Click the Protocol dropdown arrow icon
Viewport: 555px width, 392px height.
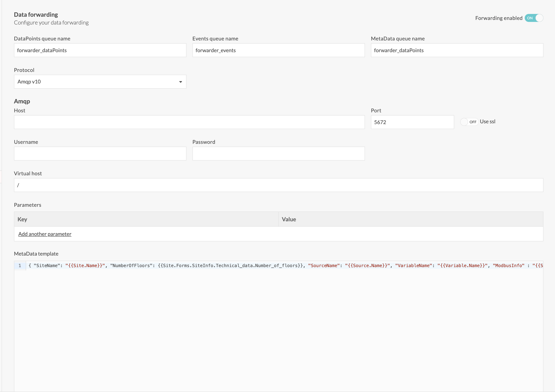coord(180,82)
